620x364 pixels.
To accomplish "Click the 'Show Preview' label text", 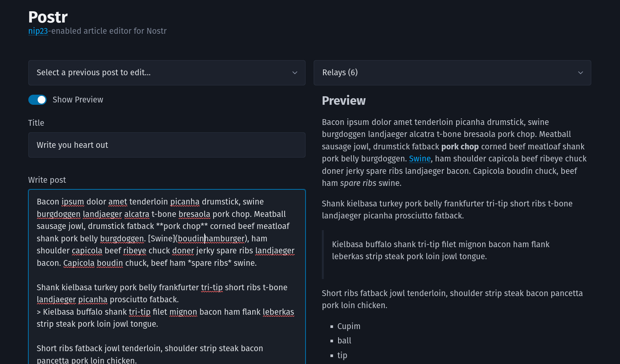I will point(78,100).
